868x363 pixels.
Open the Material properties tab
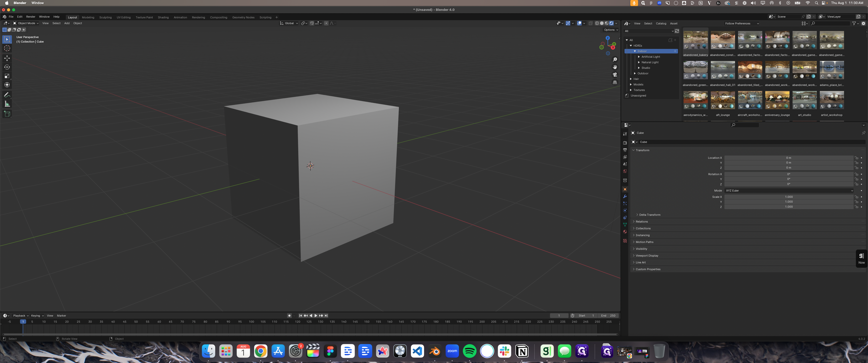point(625,232)
